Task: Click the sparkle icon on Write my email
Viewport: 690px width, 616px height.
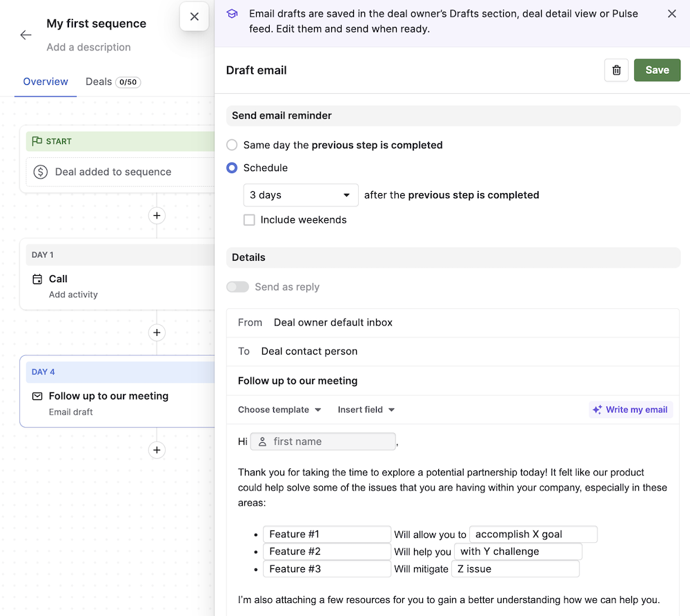Action: click(596, 409)
